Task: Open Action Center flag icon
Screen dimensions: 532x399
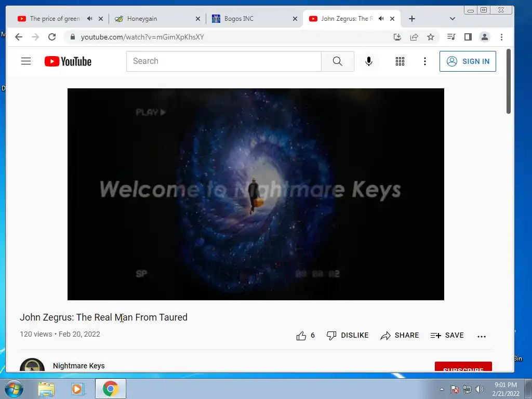Action: 454,389
